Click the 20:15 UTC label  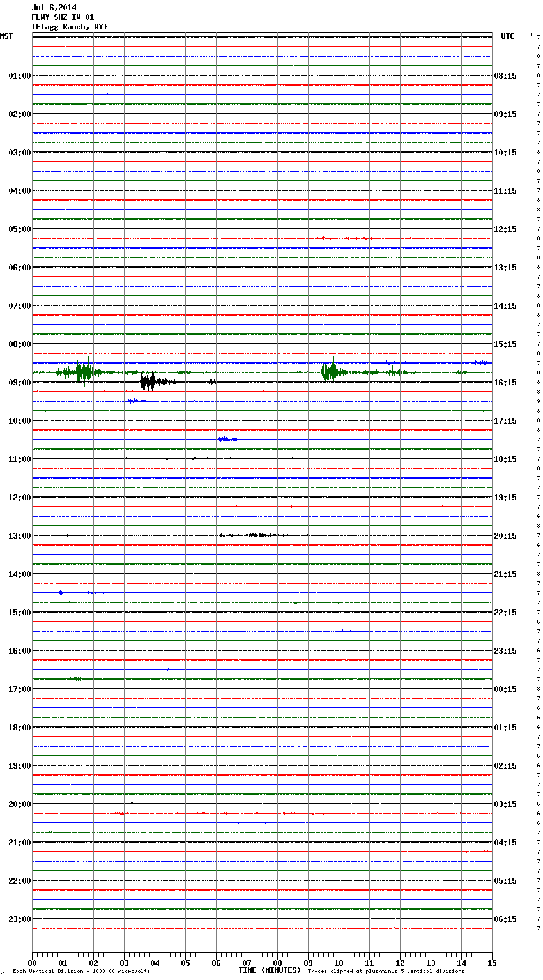coord(505,536)
